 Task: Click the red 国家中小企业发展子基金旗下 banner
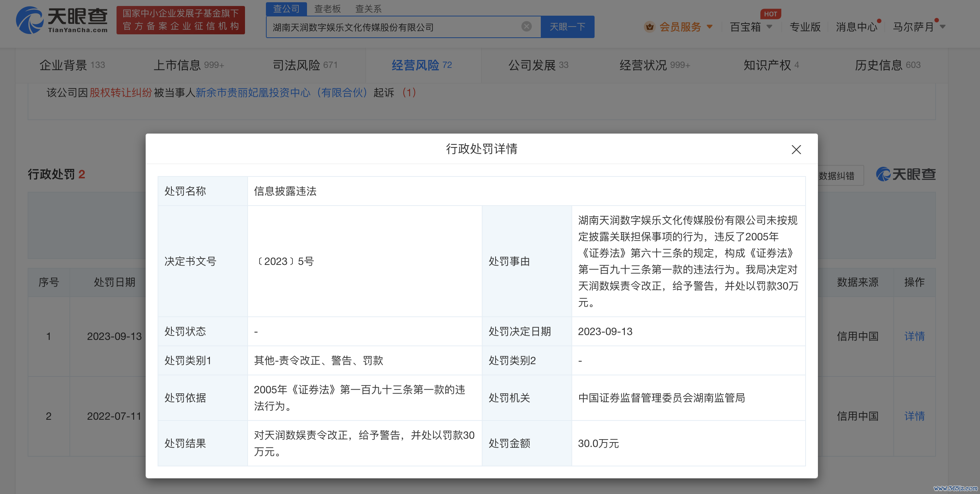tap(181, 20)
